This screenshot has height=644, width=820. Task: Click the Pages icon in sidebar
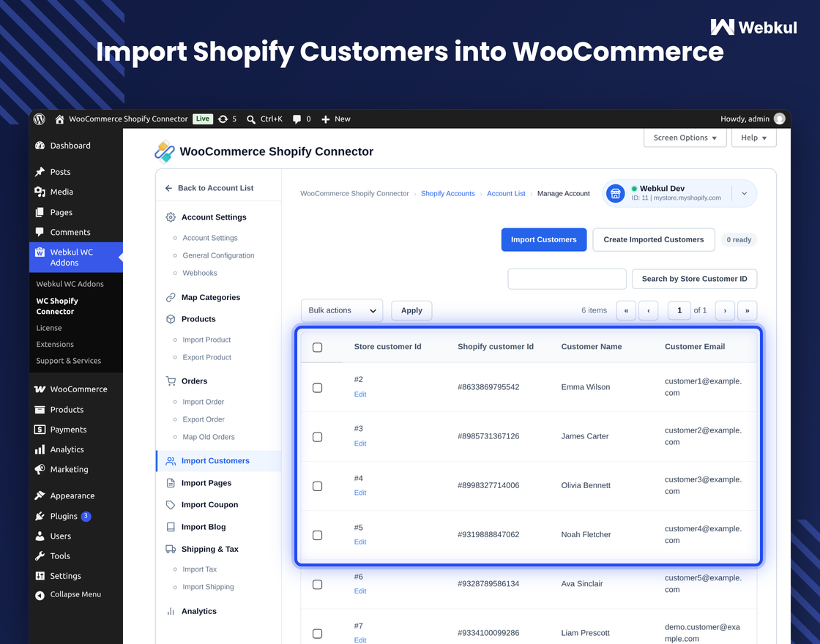coord(40,212)
